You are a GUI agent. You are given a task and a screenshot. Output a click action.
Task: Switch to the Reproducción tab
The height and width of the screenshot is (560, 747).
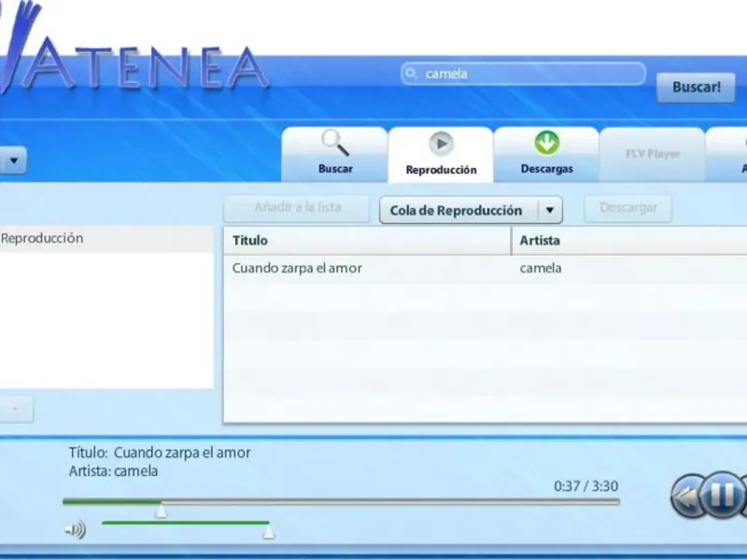click(x=441, y=155)
